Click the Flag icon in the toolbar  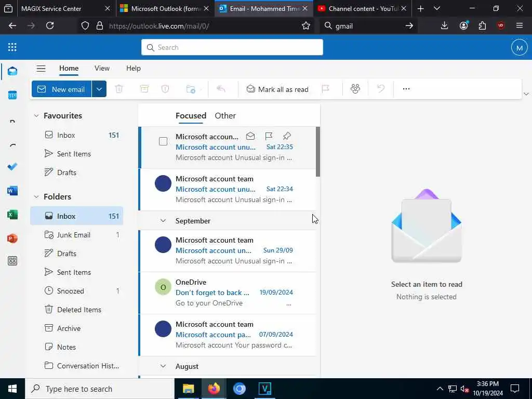pyautogui.click(x=325, y=89)
